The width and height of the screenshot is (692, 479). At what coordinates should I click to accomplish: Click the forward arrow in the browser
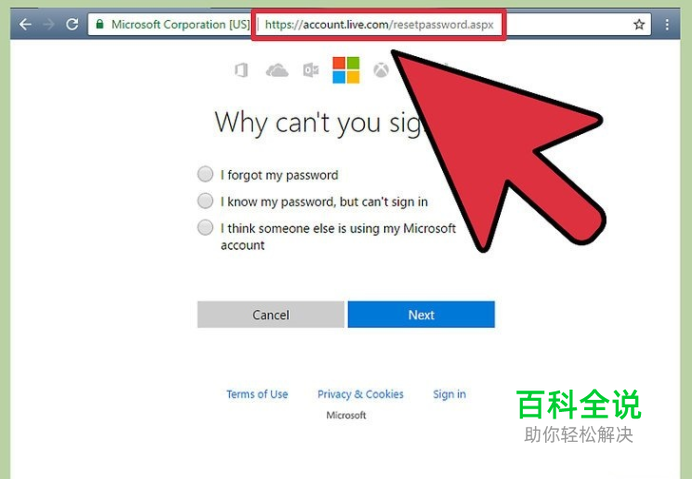point(49,24)
